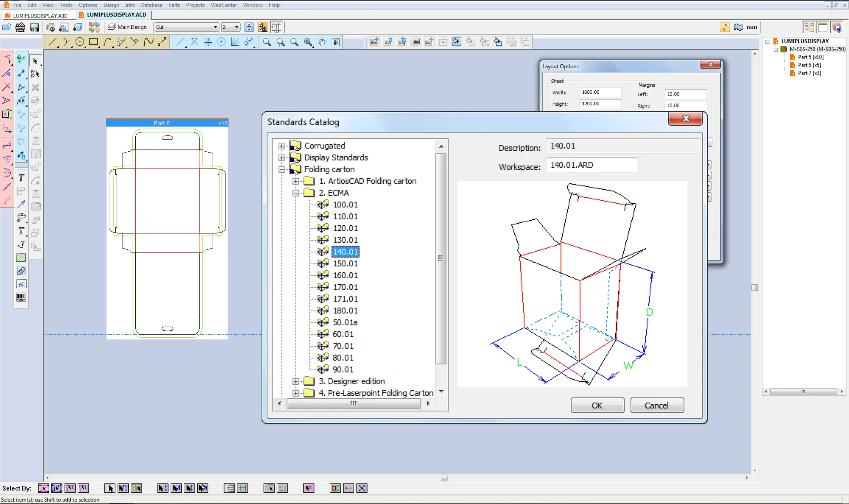Image resolution: width=849 pixels, height=504 pixels.
Task: Open the Cut layer dropdown
Action: pyautogui.click(x=216, y=27)
